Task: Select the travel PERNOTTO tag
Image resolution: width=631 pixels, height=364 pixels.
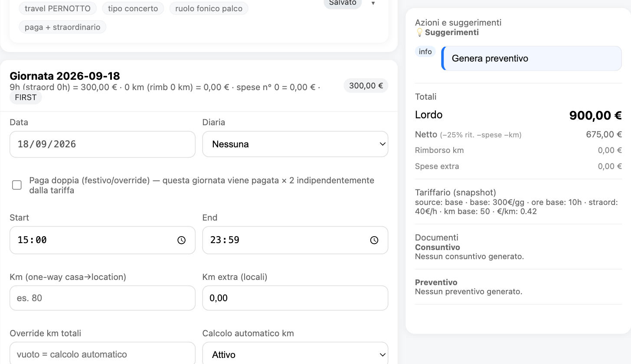Action: [x=58, y=8]
